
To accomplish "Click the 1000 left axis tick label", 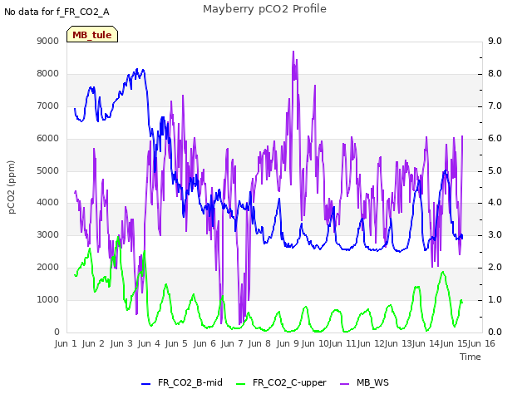I will (x=48, y=299).
